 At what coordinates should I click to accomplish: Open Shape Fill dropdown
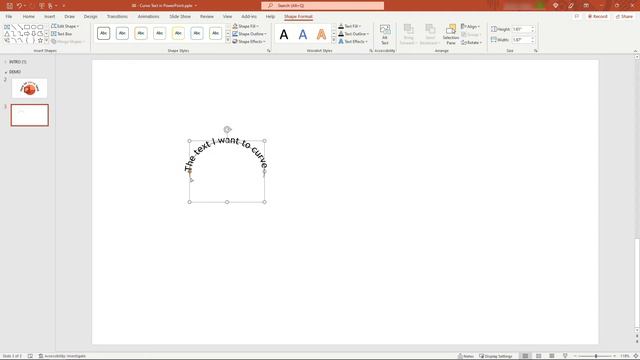coord(246,26)
